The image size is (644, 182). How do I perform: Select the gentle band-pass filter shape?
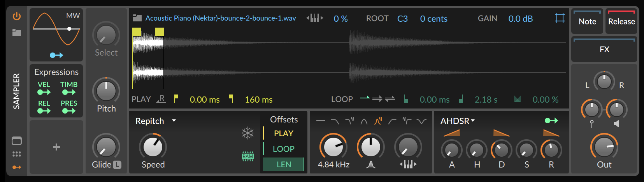(364, 121)
